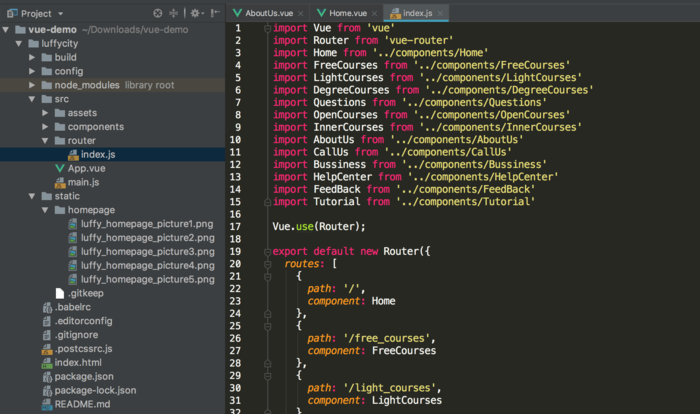The width and height of the screenshot is (700, 414).
Task: Fold the routes array at line 20
Action: point(267,264)
